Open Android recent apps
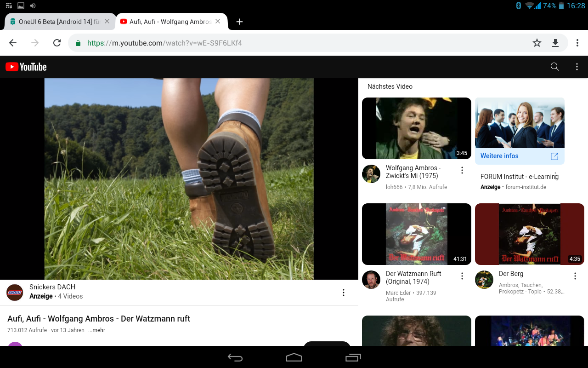 pos(353,357)
